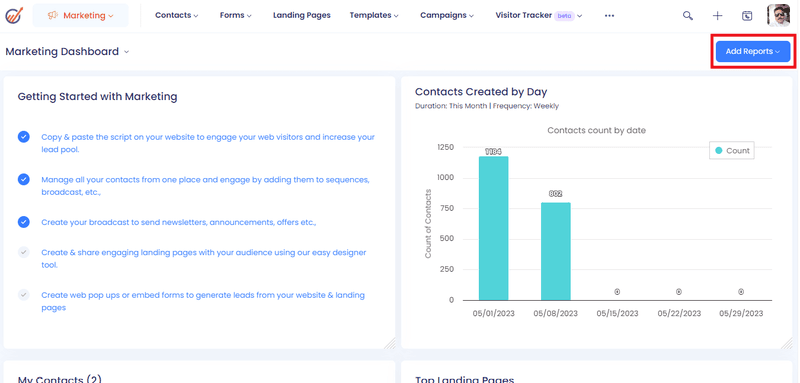
Task: Click resize handle of Contacts Created card
Action: [787, 343]
